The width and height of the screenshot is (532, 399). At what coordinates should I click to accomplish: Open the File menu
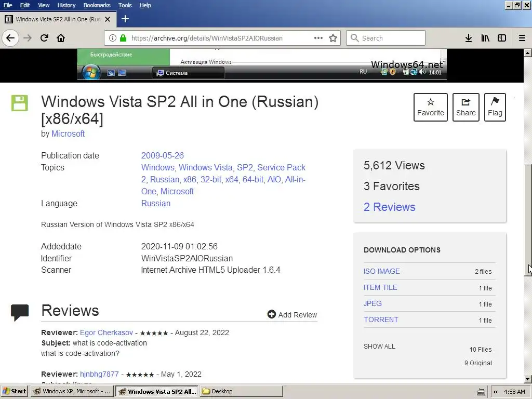(x=8, y=5)
